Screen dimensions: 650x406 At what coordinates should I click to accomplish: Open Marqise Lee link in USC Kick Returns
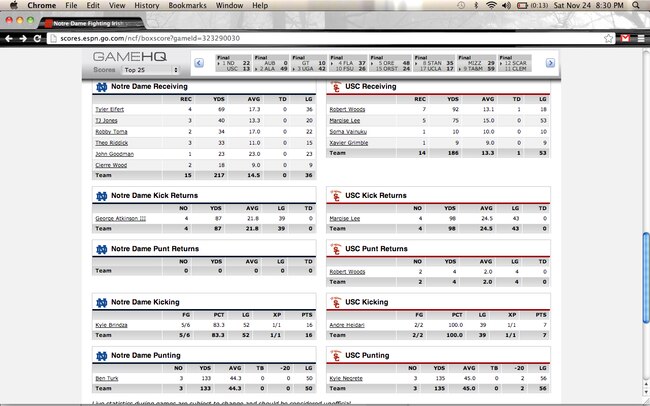pos(344,219)
